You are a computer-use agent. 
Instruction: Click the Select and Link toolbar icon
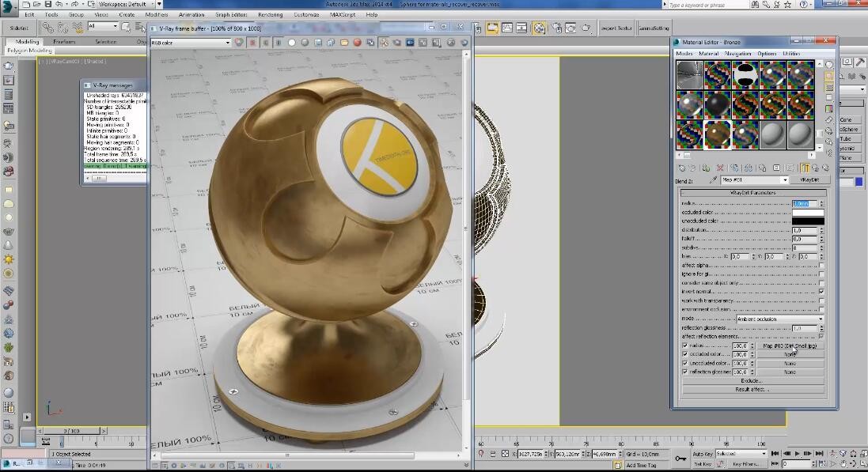click(49, 28)
